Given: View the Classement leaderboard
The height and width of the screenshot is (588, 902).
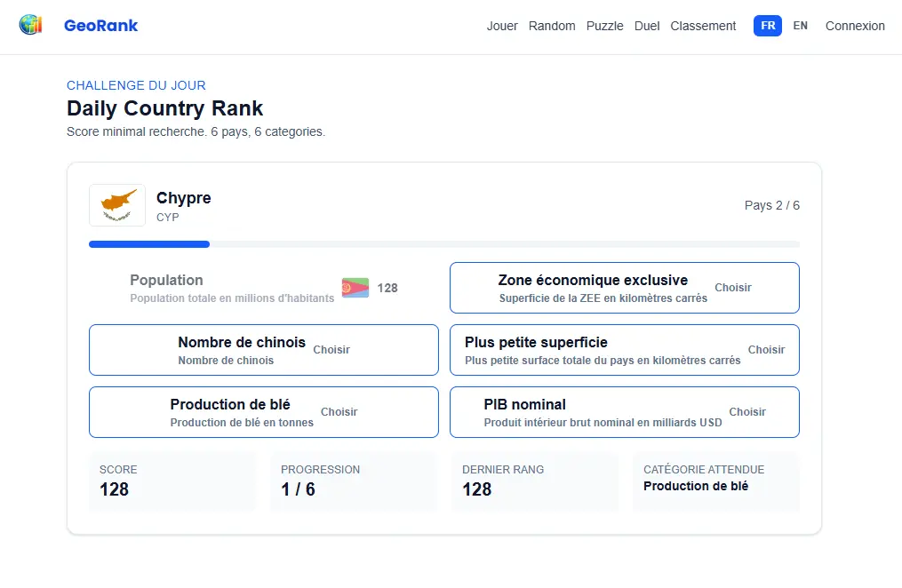Looking at the screenshot, I should coord(703,26).
